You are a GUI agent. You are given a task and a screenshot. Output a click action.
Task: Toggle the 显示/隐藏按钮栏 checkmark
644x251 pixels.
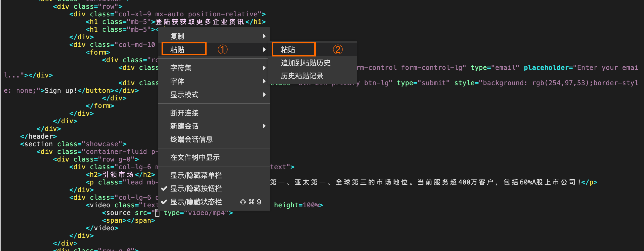pyautogui.click(x=164, y=189)
